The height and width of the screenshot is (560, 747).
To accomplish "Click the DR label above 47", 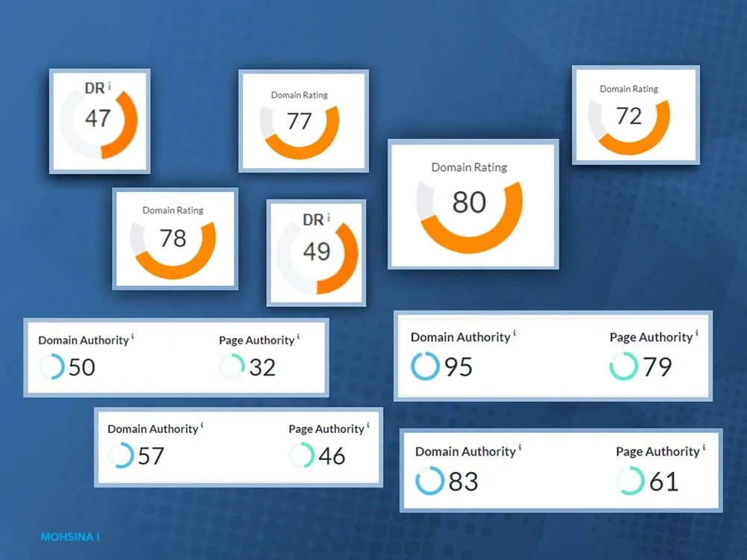I will pos(94,87).
